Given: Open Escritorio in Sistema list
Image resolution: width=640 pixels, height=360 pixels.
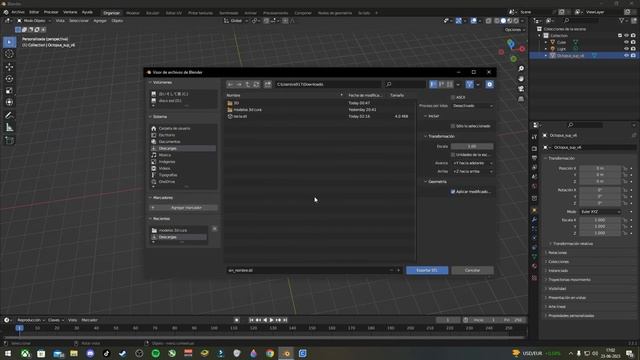Looking at the screenshot, I should point(183,135).
